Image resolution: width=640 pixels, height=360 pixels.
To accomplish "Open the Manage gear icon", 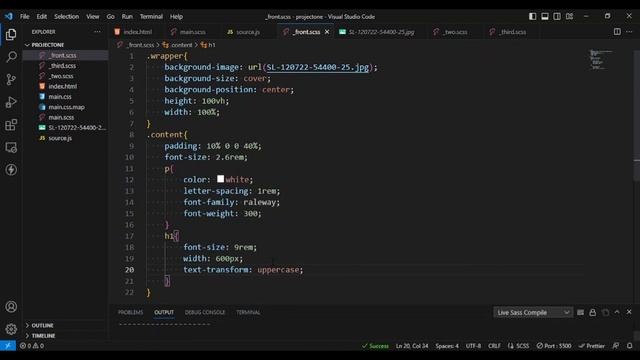I will pos(11,329).
